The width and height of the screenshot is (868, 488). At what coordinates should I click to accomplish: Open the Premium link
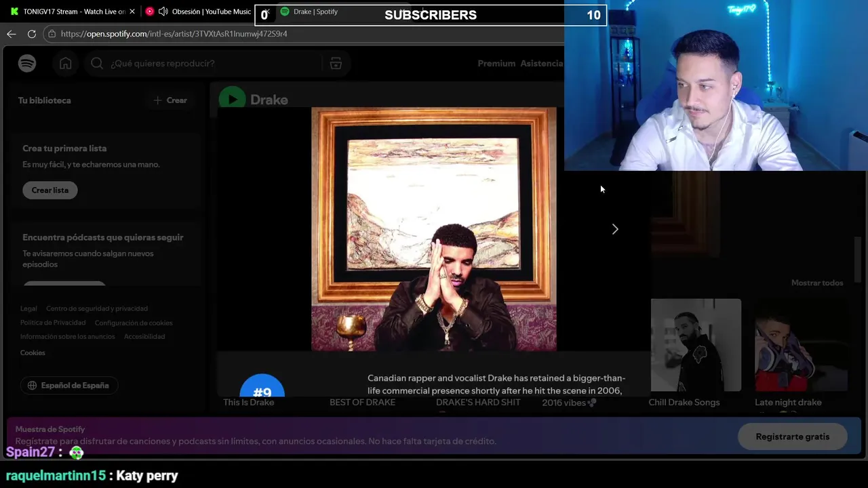coord(496,63)
